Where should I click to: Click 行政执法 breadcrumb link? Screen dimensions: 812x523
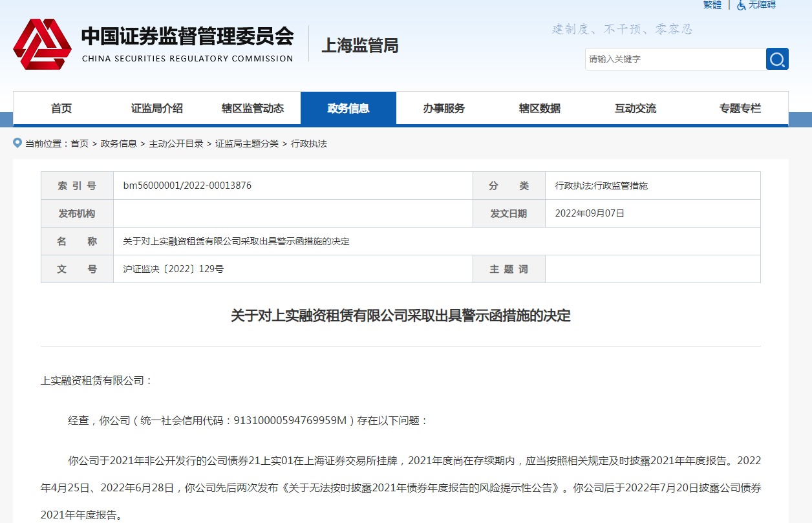(309, 144)
